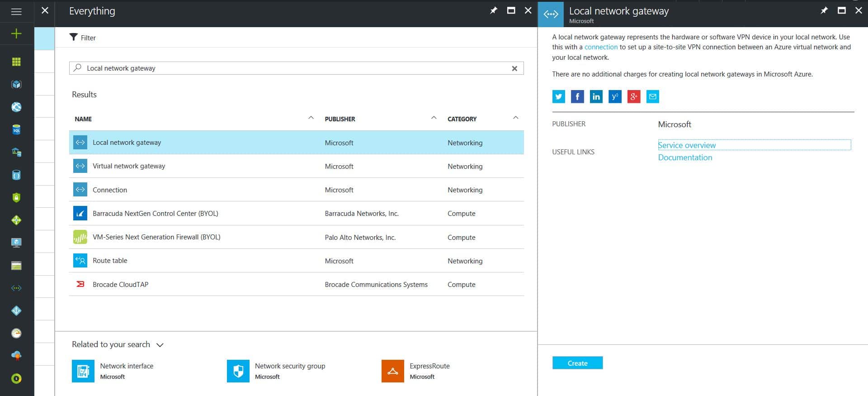Open the blue diamond icon in sidebar
868x396 pixels.
(16, 310)
